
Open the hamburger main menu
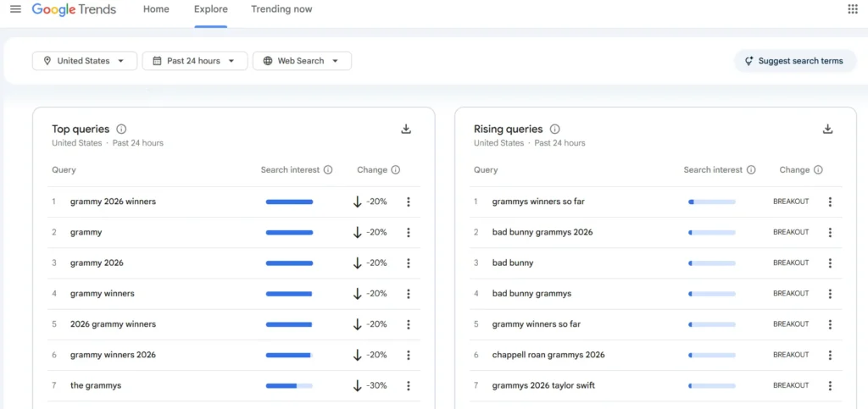[x=15, y=9]
